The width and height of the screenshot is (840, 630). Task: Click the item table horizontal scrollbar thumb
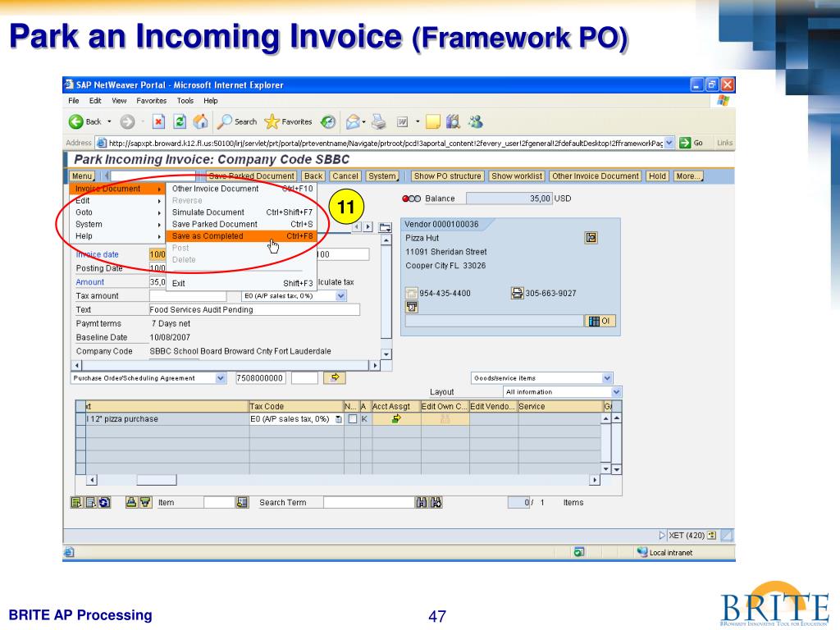[x=157, y=480]
